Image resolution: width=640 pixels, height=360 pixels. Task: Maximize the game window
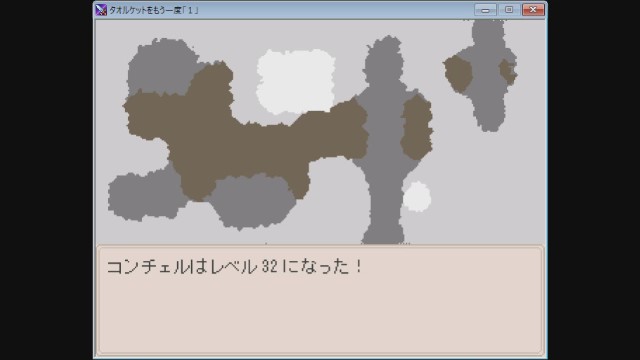[509, 10]
